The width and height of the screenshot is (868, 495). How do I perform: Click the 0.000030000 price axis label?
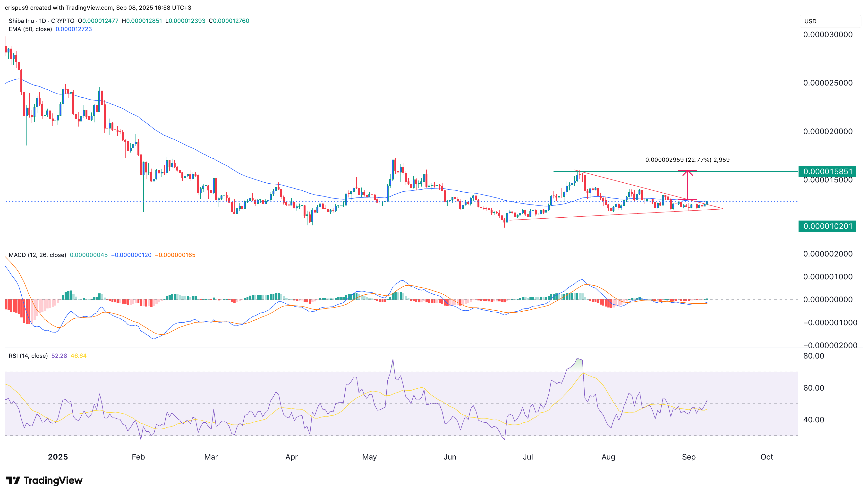[x=827, y=35]
